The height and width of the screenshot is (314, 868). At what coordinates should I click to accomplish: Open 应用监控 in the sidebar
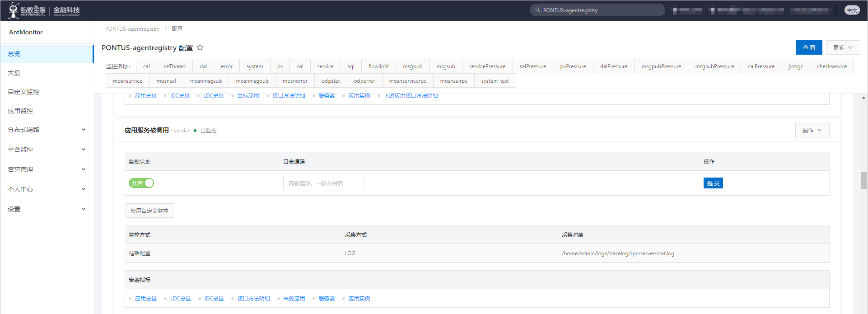pyautogui.click(x=47, y=111)
